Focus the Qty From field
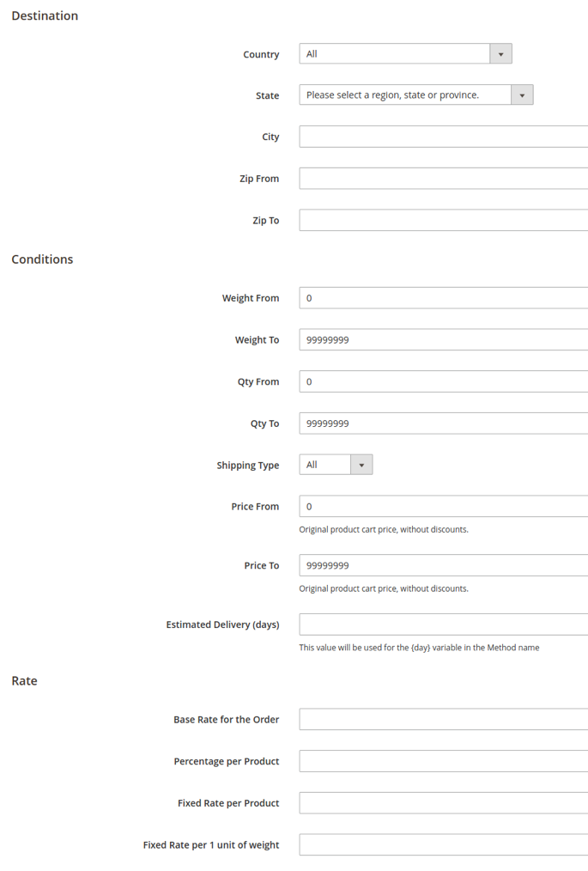 443,381
